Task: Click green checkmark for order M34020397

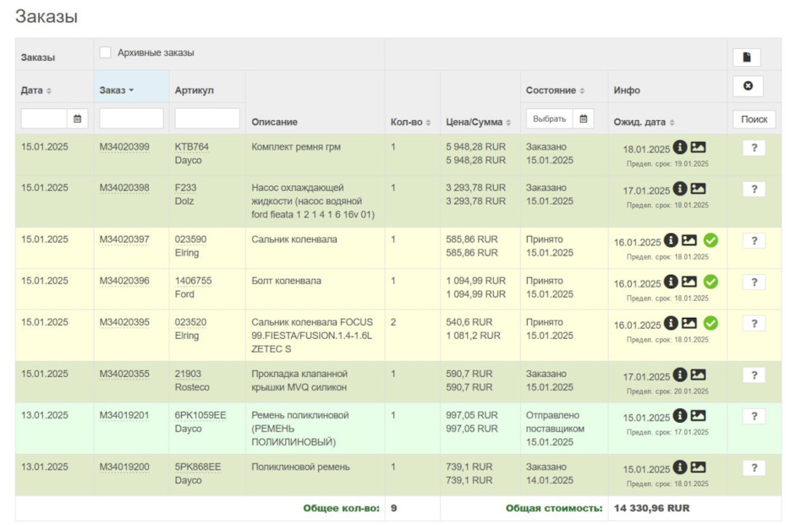Action: pyautogui.click(x=710, y=241)
